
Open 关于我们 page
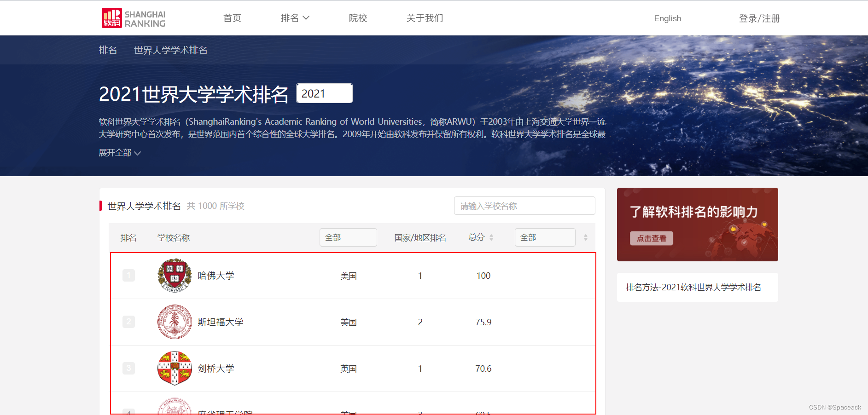(425, 18)
